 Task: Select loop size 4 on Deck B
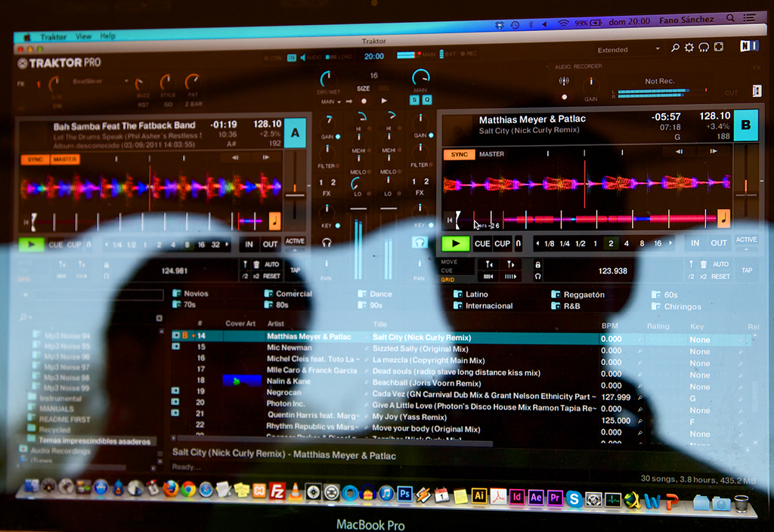click(626, 243)
